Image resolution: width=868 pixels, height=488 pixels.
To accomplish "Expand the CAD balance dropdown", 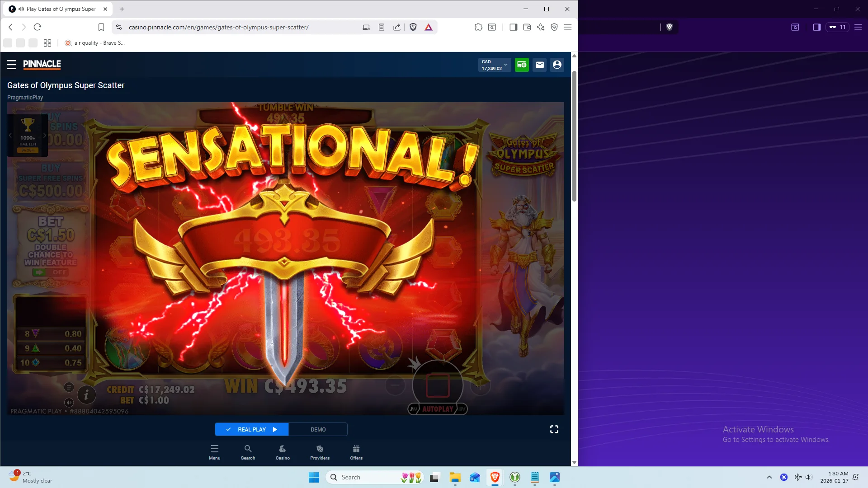I will tap(495, 65).
